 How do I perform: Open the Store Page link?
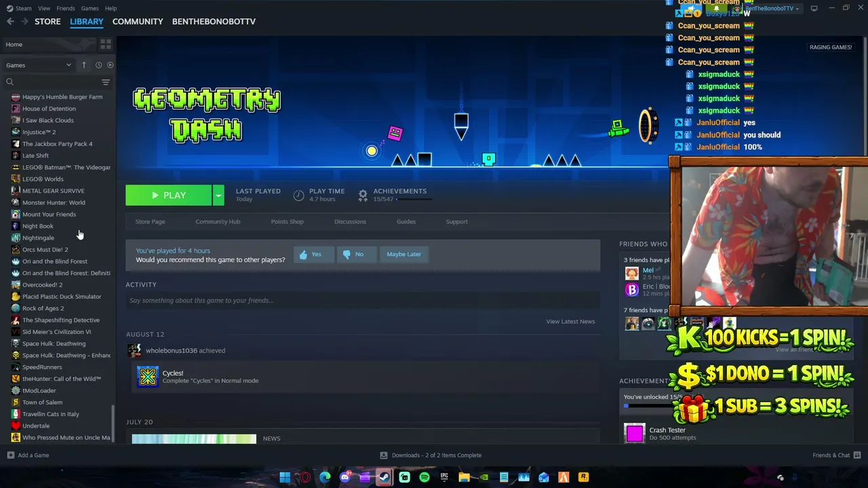[150, 222]
